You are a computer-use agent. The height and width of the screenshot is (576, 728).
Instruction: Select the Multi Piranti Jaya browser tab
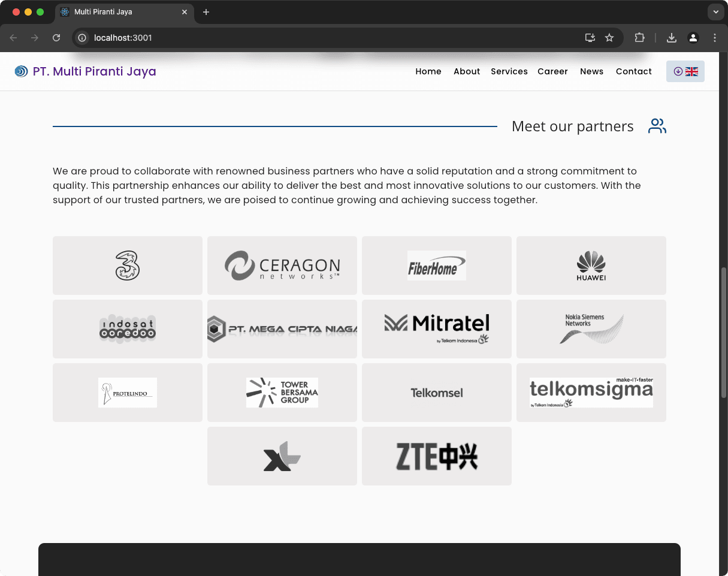coord(125,12)
